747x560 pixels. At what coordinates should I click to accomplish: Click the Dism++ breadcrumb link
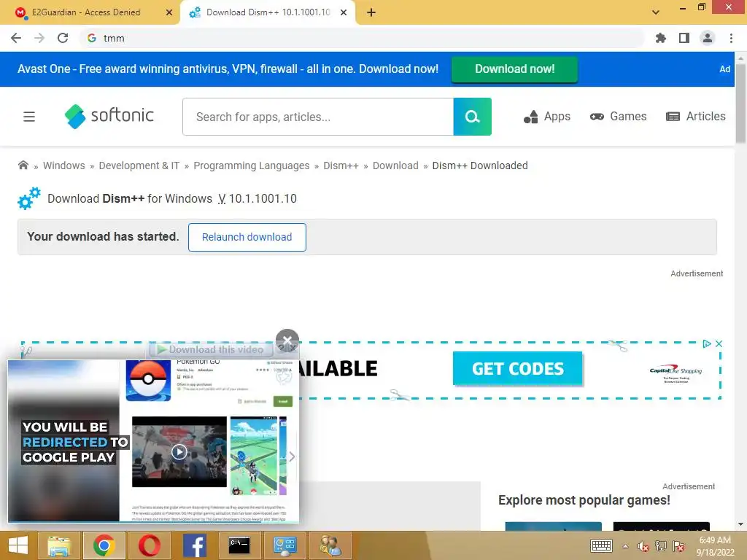pyautogui.click(x=341, y=166)
